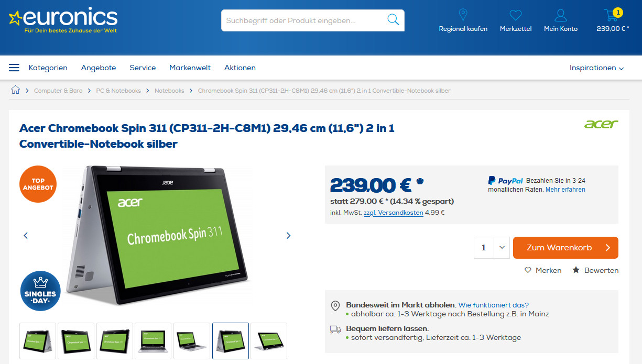
Task: Click Wie funktioniert das? link
Action: (x=493, y=305)
